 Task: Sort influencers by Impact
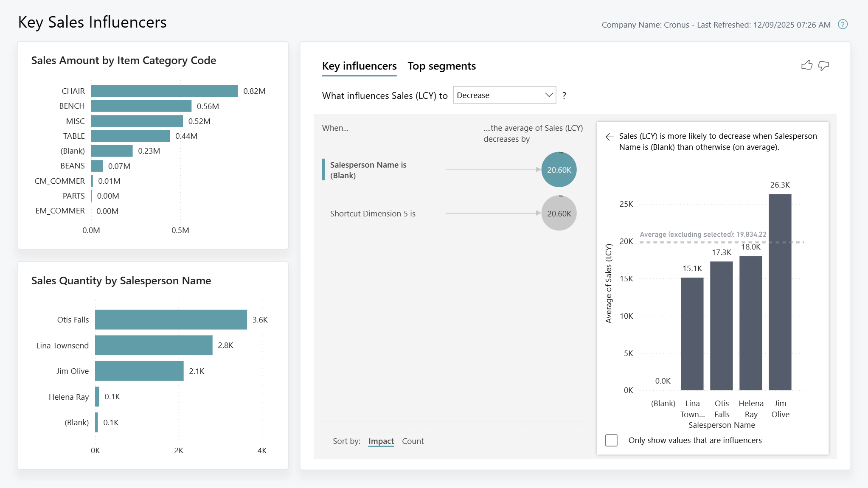[x=381, y=441]
